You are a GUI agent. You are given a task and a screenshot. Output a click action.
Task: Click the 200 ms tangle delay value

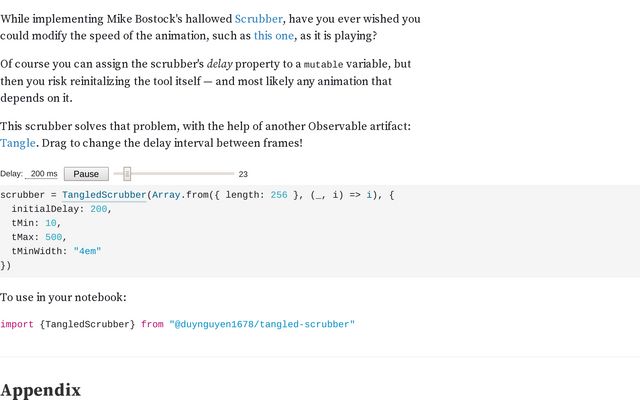click(42, 174)
